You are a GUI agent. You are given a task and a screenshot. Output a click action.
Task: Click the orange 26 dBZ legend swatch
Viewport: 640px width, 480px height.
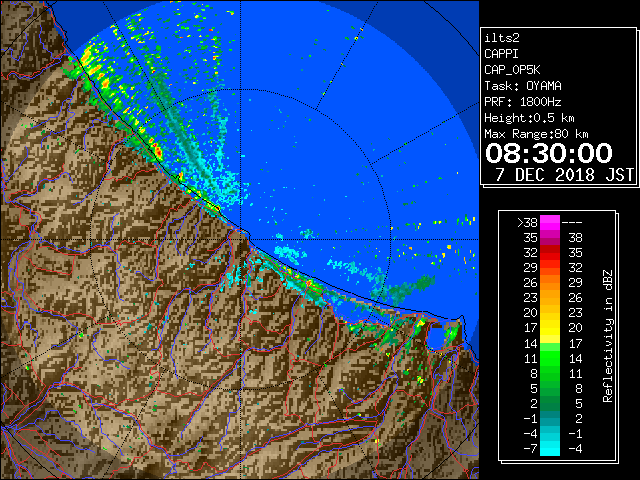point(550,283)
